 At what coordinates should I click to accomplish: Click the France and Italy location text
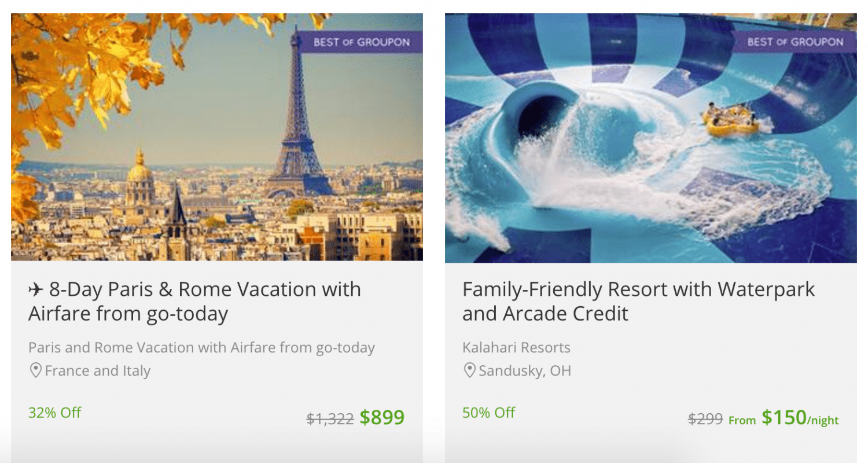[x=98, y=370]
